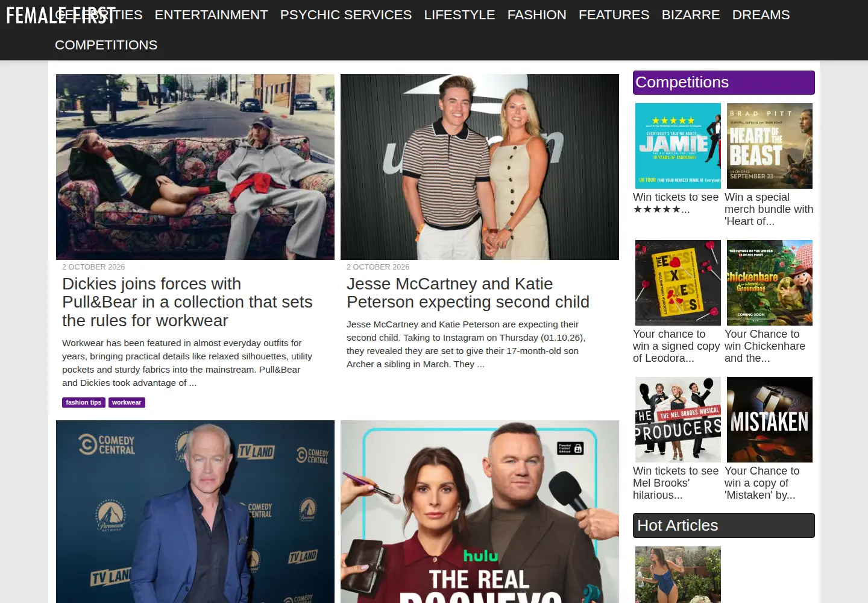Open the Bizarre section
Viewport: 868px width, 603px height.
click(691, 15)
